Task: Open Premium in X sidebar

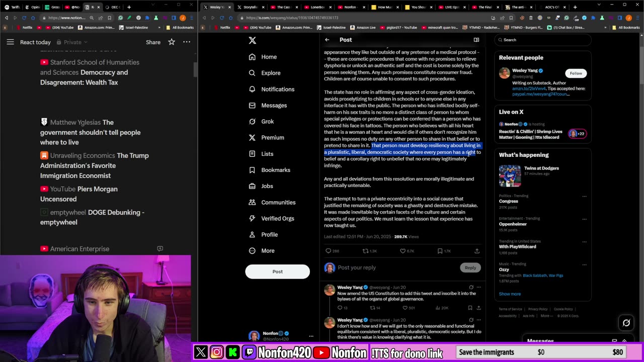Action: pos(266,137)
